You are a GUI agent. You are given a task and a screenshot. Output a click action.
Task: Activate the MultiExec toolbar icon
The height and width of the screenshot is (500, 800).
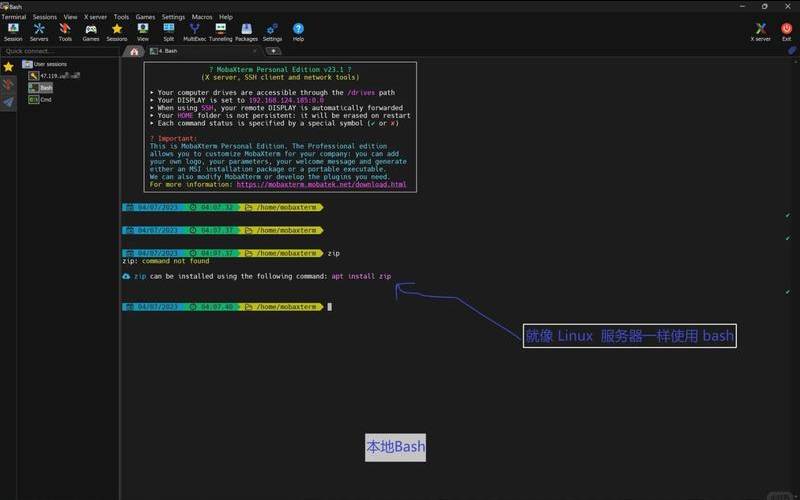(x=194, y=32)
